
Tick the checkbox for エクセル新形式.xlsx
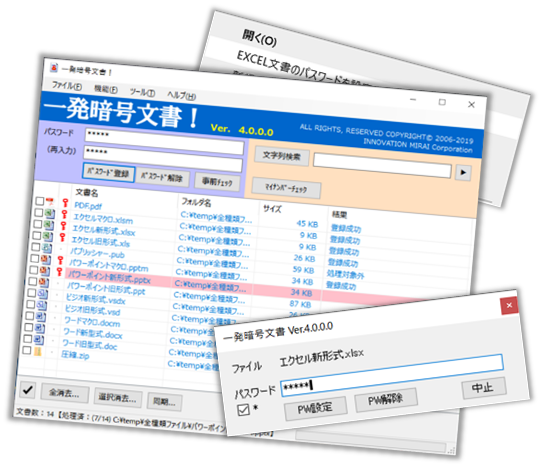[x=38, y=224]
